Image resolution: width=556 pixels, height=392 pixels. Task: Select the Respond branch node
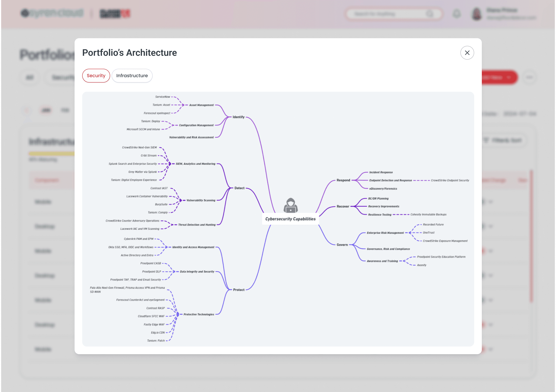click(x=343, y=180)
